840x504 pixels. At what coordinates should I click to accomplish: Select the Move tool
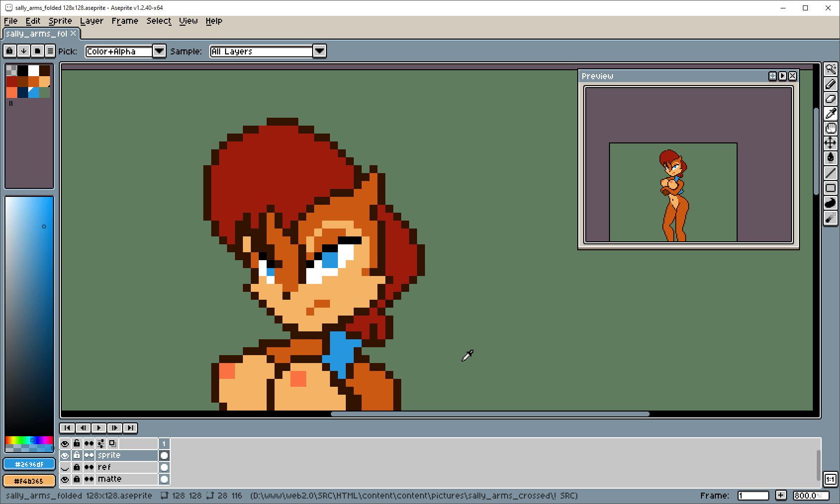pyautogui.click(x=830, y=143)
